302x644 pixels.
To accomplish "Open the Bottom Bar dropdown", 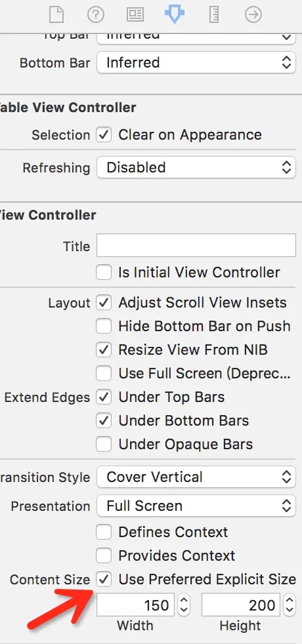I will [x=196, y=63].
